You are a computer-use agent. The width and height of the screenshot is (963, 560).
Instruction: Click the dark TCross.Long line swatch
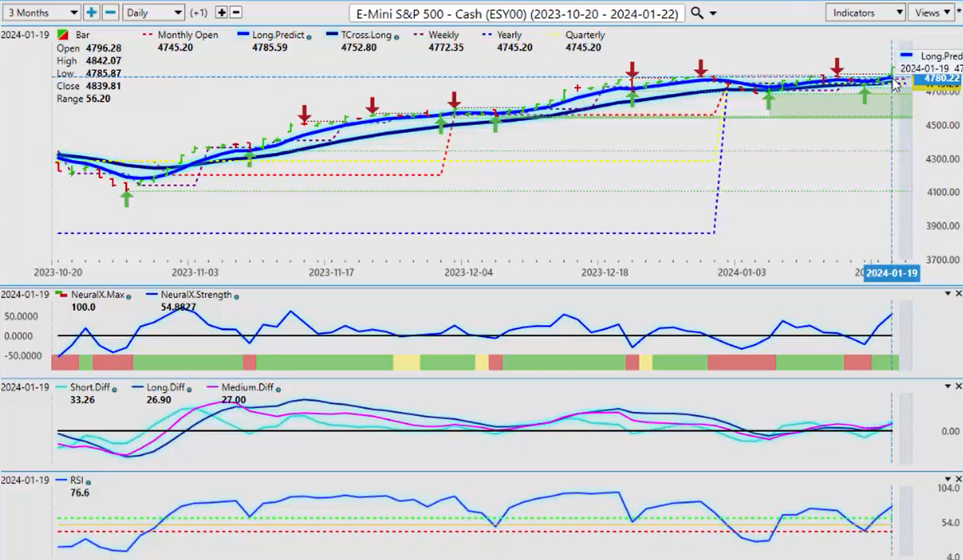pos(333,34)
